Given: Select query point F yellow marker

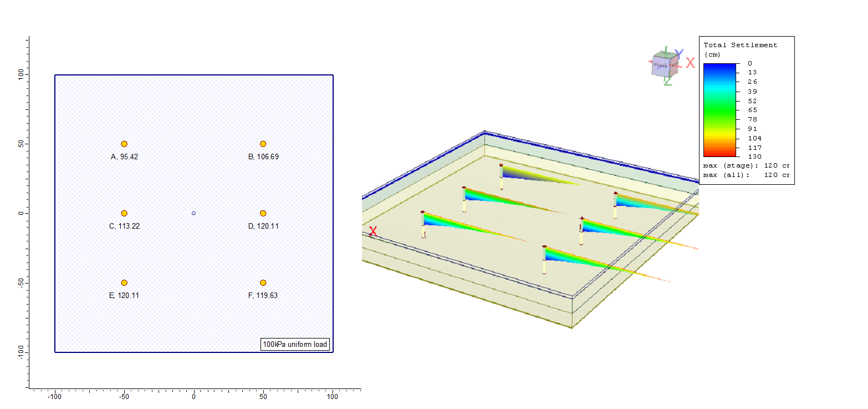Looking at the screenshot, I should tap(263, 282).
